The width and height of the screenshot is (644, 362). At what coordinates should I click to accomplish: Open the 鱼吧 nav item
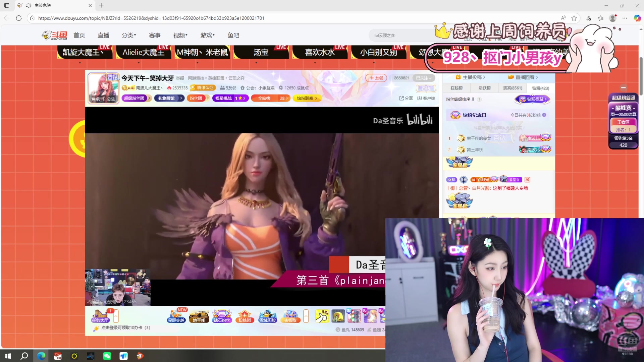click(x=233, y=35)
